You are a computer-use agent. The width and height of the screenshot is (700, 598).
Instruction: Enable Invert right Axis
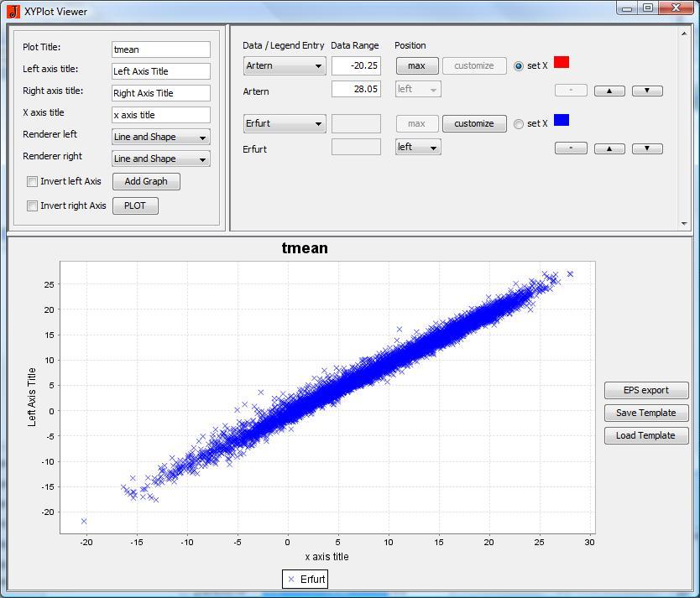coord(31,205)
